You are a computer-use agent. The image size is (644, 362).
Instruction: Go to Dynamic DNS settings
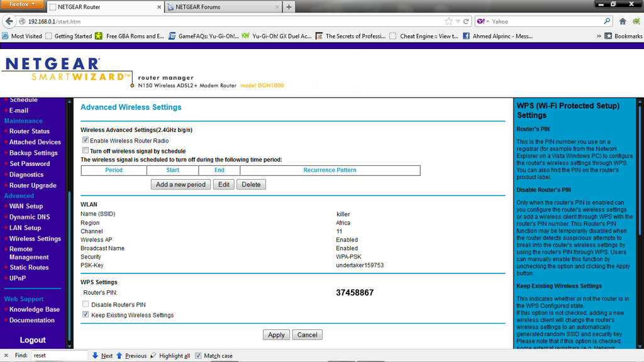point(30,217)
